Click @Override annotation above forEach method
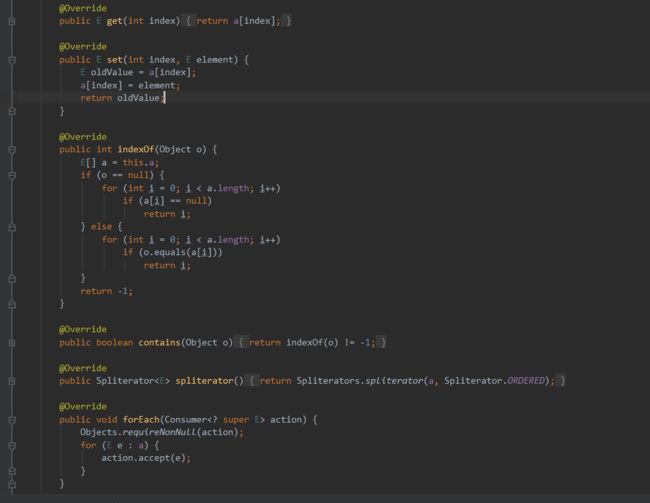Image resolution: width=650 pixels, height=503 pixels. pos(82,406)
